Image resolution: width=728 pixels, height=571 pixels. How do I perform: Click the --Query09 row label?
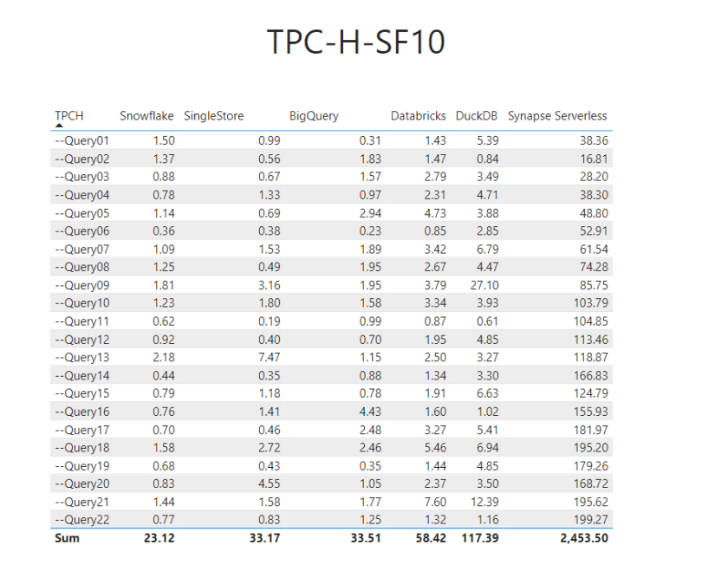(x=81, y=285)
